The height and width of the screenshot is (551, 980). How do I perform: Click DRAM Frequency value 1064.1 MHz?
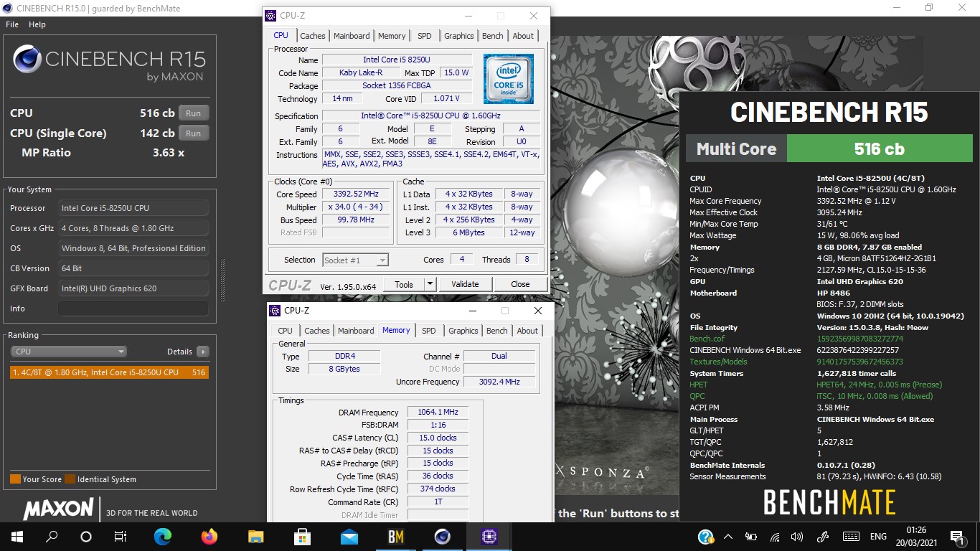[438, 413]
